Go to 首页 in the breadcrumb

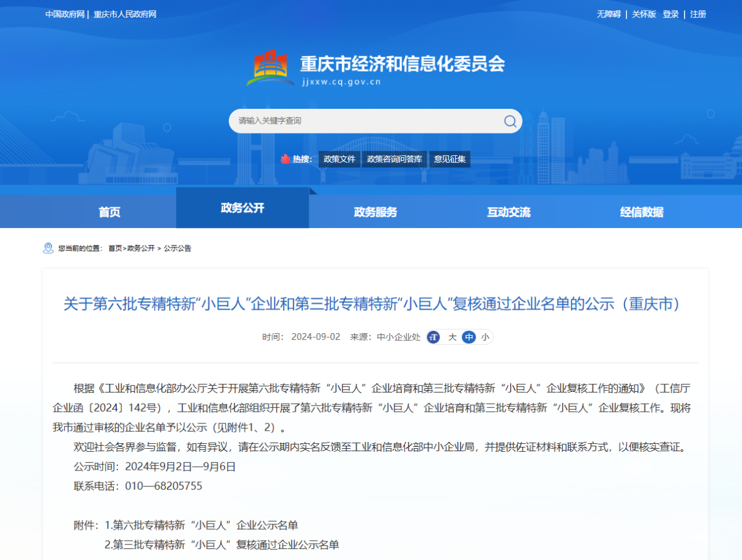click(x=115, y=248)
